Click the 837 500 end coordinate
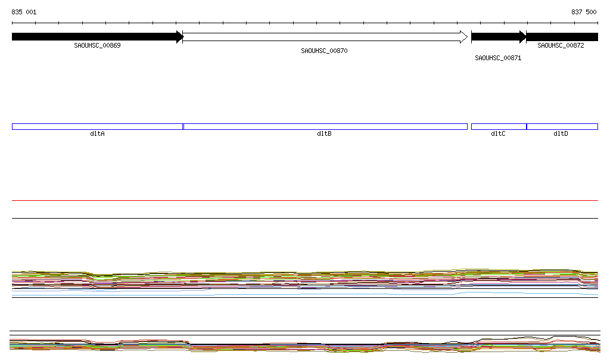The width and height of the screenshot is (610, 364). click(x=584, y=12)
